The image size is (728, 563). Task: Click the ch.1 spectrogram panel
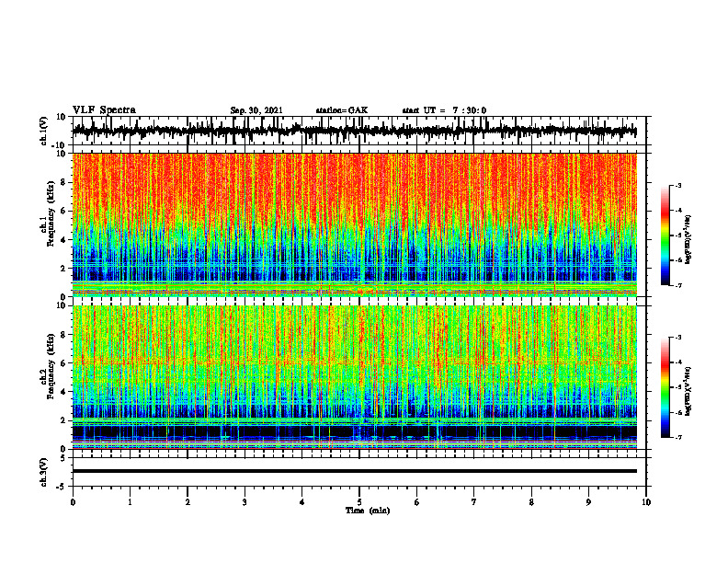(354, 224)
